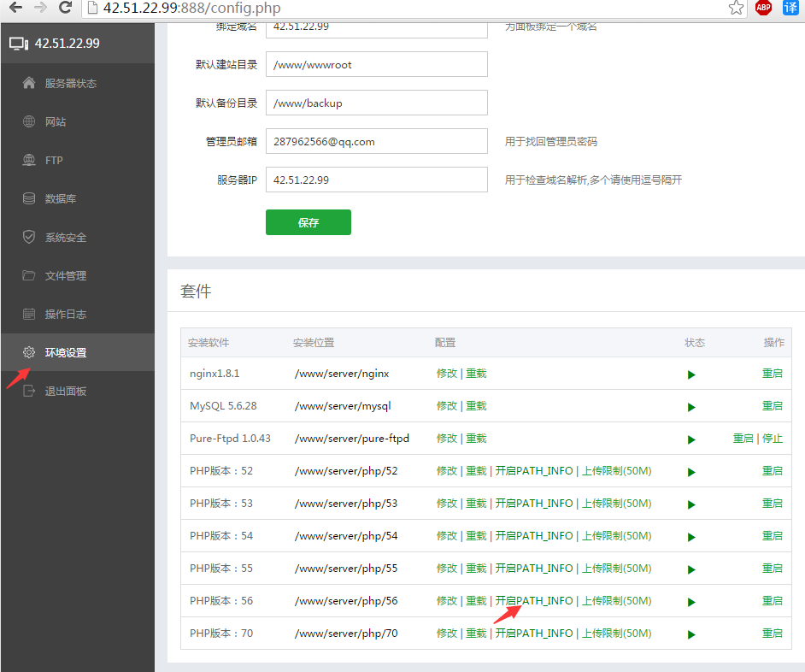Enable PATH_INFO for PHP version 56
The width and height of the screenshot is (805, 672).
coord(535,600)
